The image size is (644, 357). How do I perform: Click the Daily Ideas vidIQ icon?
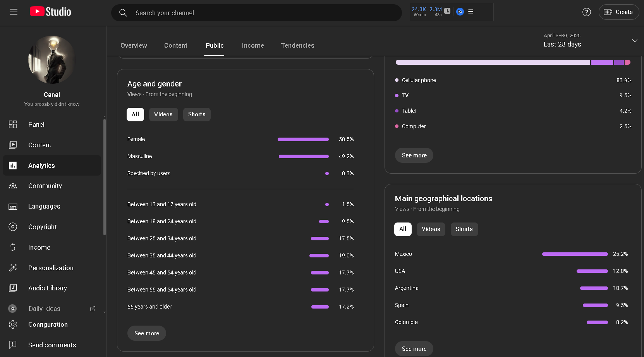(12, 309)
